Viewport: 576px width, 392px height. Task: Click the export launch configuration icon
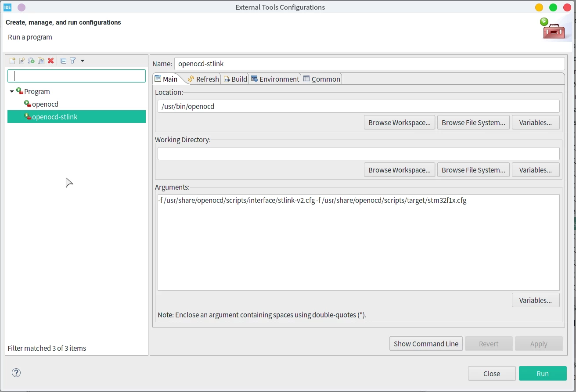tap(31, 61)
